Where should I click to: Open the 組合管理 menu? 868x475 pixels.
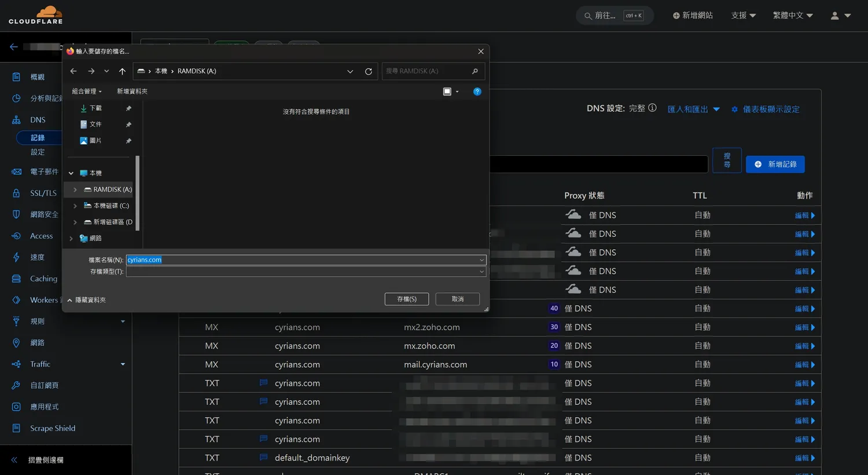click(x=86, y=92)
